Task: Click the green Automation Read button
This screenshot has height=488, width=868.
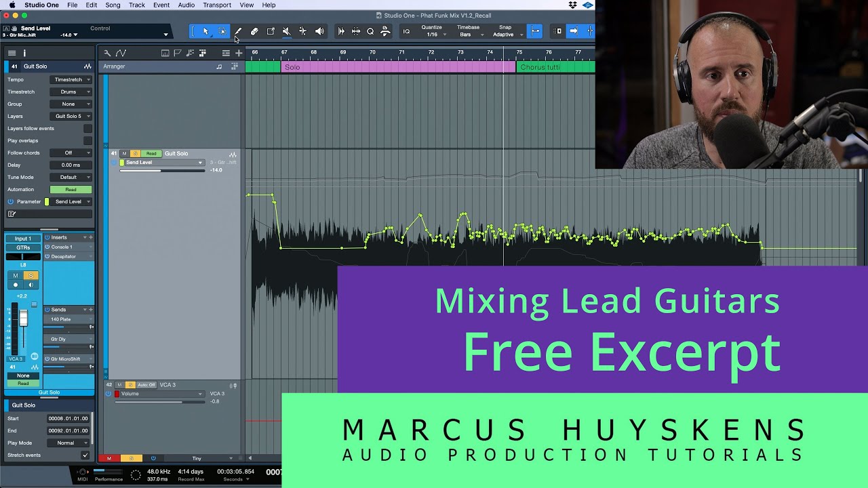Action: click(71, 189)
